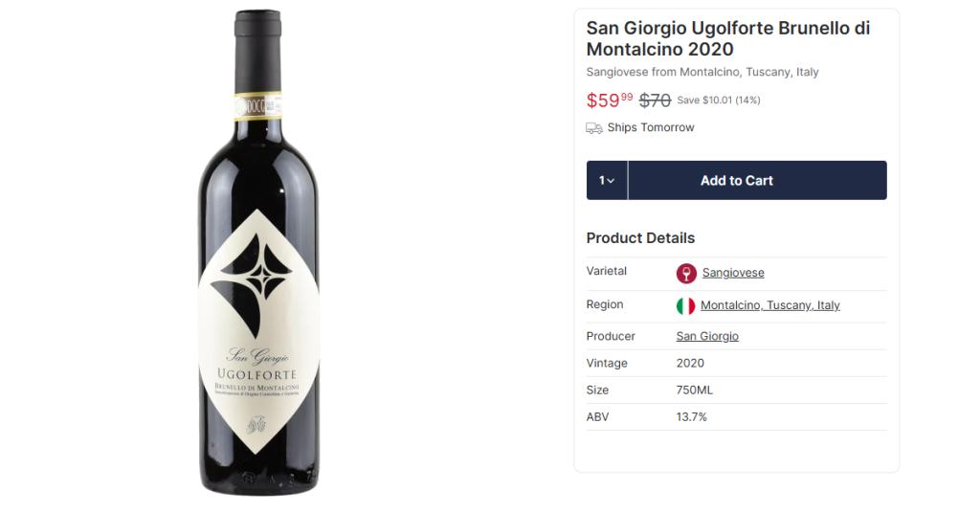The image size is (980, 513).
Task: Select the 750ML Size value
Action: point(694,390)
